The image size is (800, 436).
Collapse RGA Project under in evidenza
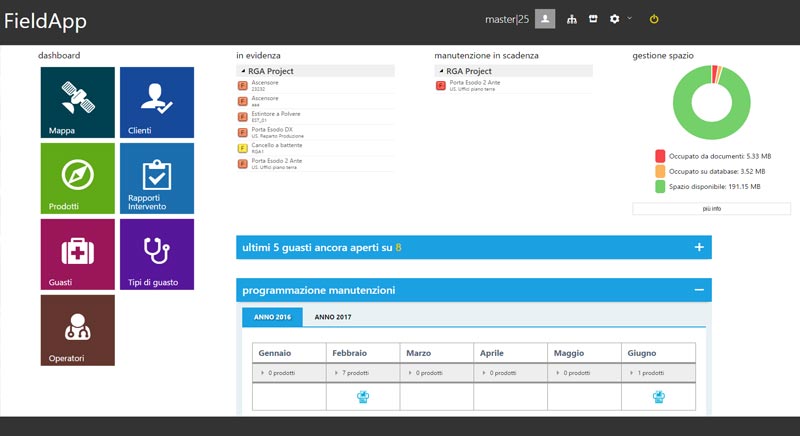click(243, 72)
